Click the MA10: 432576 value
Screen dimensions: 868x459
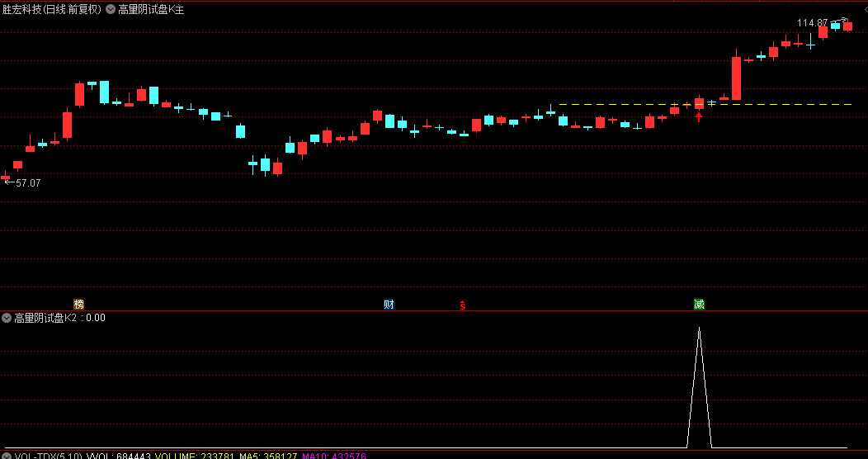[x=334, y=457]
